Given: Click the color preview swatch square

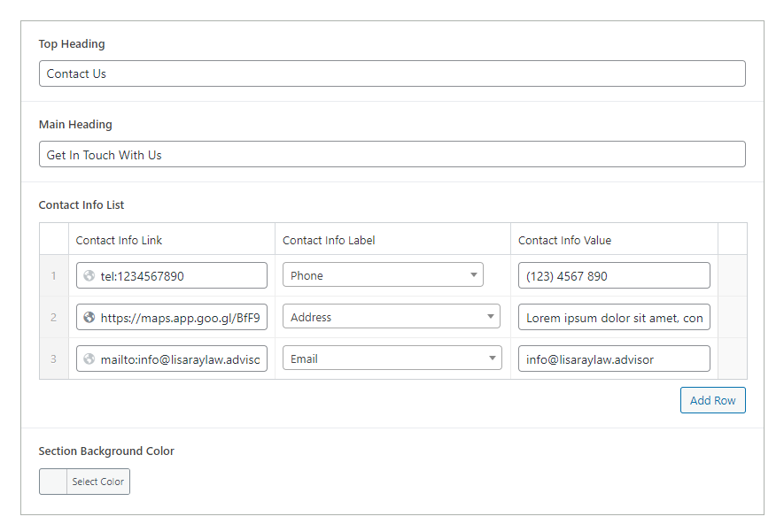Looking at the screenshot, I should (50, 482).
